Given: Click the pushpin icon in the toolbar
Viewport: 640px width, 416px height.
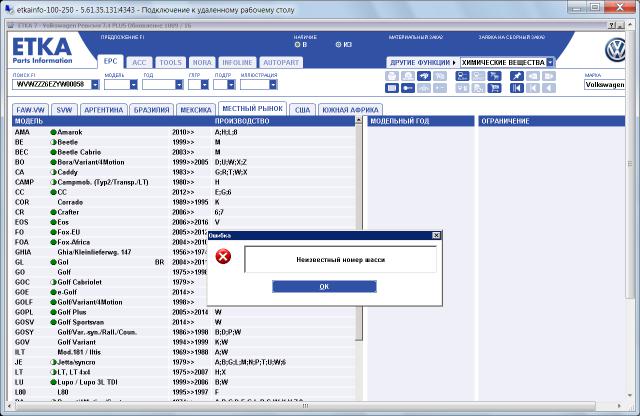Looking at the screenshot, I should [x=517, y=76].
